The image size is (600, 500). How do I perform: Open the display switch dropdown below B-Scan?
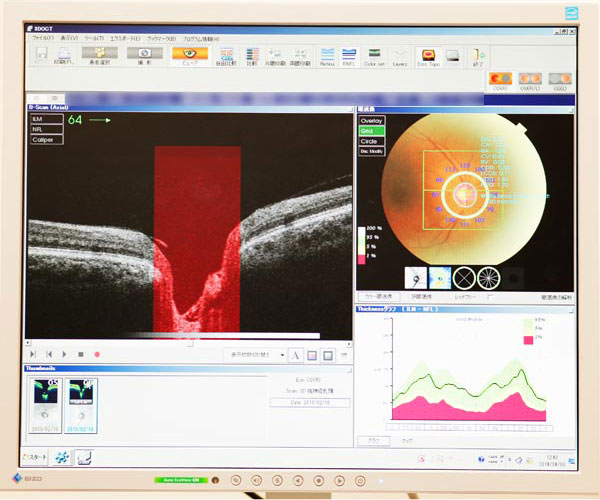coord(254,355)
